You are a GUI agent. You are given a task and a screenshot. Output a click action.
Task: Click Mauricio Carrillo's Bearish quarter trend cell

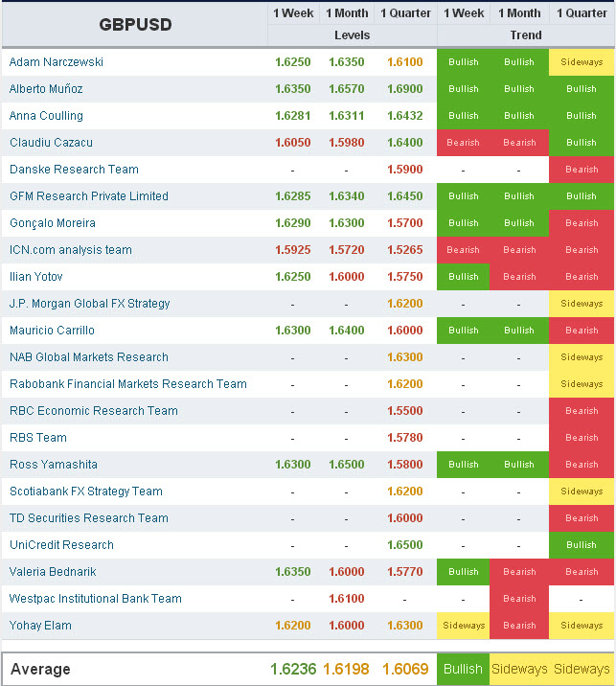tap(582, 331)
